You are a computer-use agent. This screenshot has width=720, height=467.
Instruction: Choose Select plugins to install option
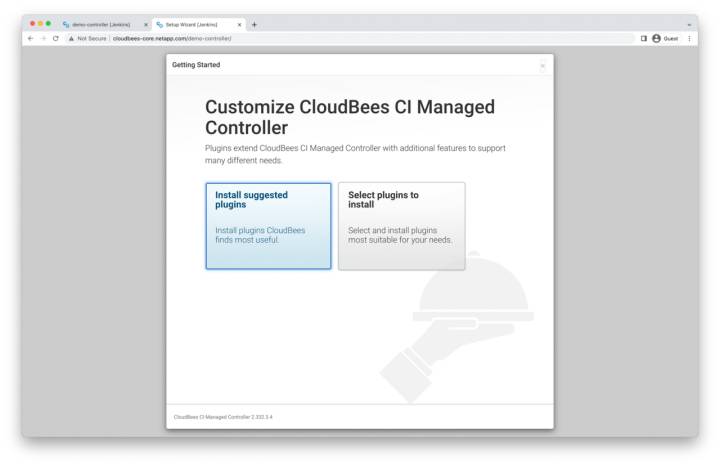point(401,226)
